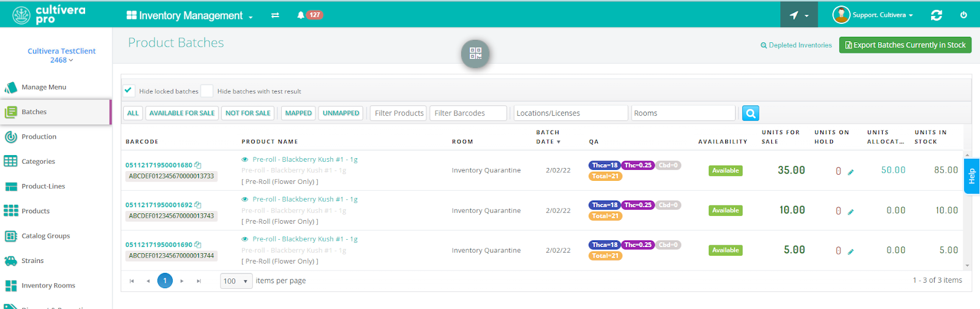This screenshot has height=309, width=980.
Task: Select the AVAILABLE FOR SALE filter tab
Action: (182, 113)
